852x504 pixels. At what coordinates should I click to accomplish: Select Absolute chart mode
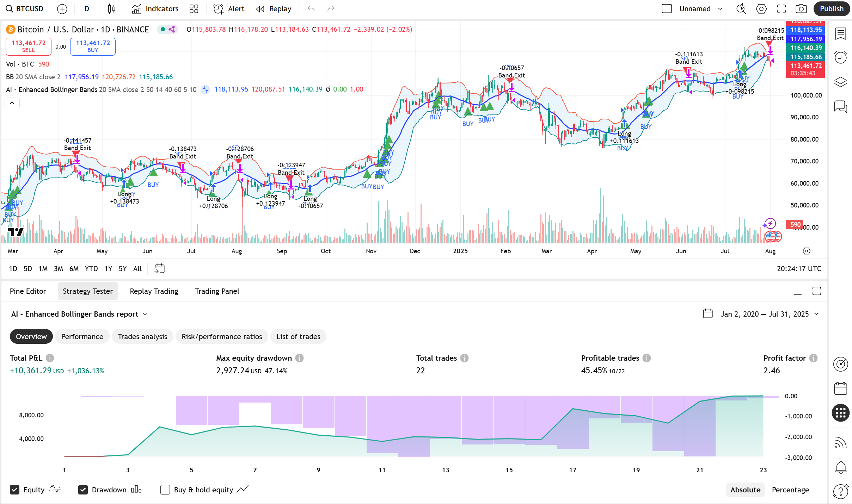tap(745, 490)
